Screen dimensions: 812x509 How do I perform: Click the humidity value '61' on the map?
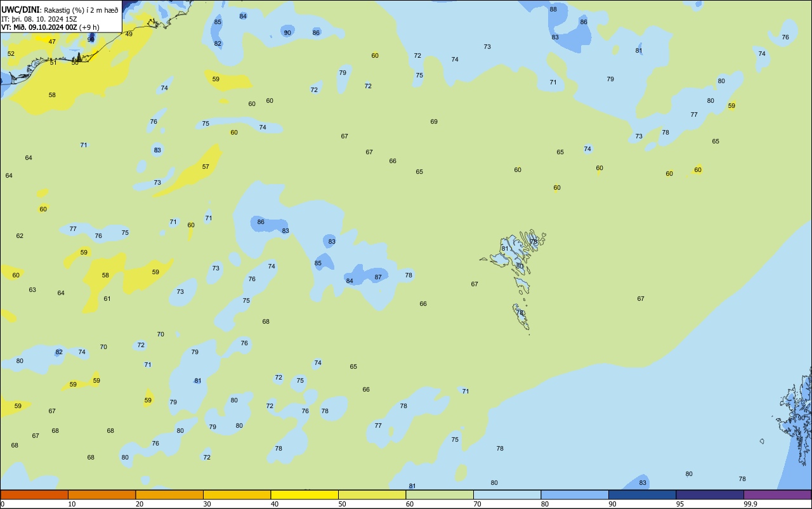pyautogui.click(x=107, y=299)
